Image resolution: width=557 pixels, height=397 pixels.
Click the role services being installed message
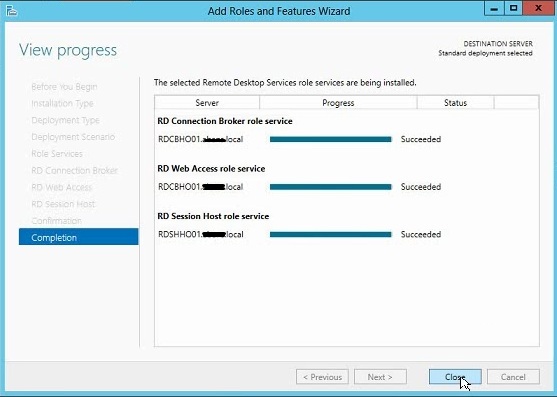(285, 83)
